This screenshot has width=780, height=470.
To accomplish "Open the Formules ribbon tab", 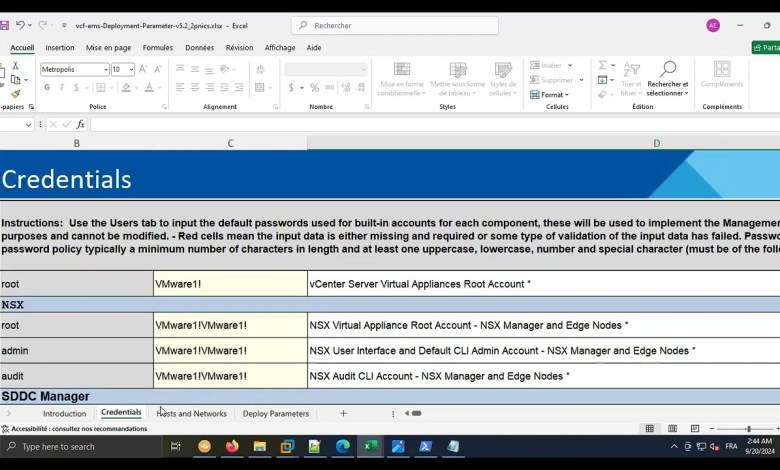I will pos(158,48).
